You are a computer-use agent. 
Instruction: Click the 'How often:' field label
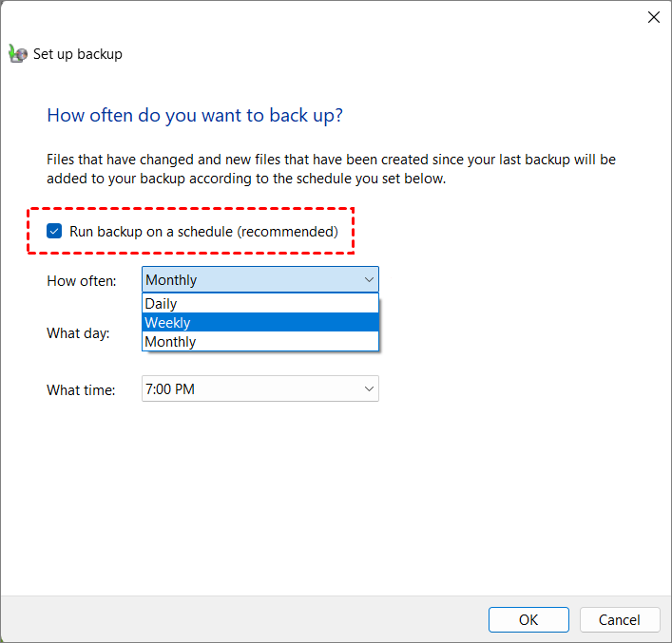[x=82, y=280]
